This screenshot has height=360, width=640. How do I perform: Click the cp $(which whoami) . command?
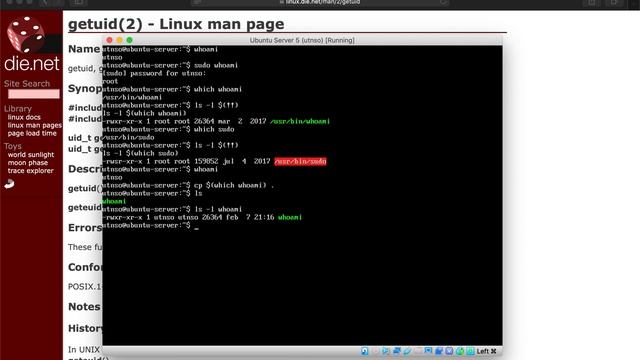[234, 185]
